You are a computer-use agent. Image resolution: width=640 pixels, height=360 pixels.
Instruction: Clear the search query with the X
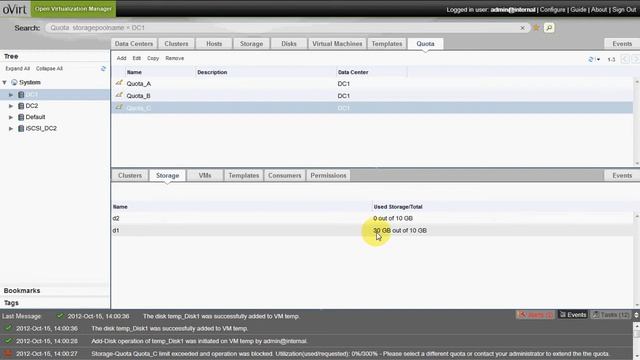pyautogui.click(x=522, y=28)
